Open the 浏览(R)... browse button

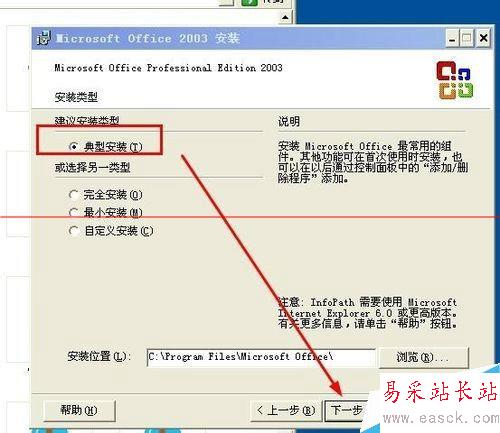[x=423, y=357]
